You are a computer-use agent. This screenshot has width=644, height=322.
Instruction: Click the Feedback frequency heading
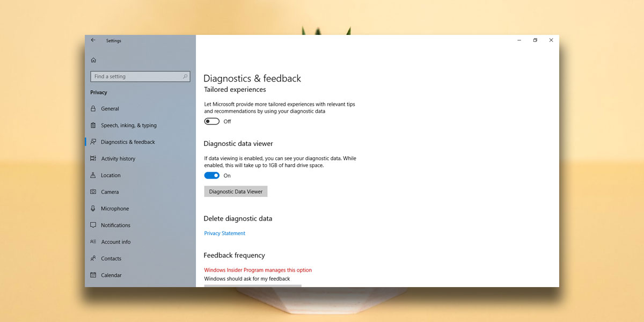[x=235, y=255]
